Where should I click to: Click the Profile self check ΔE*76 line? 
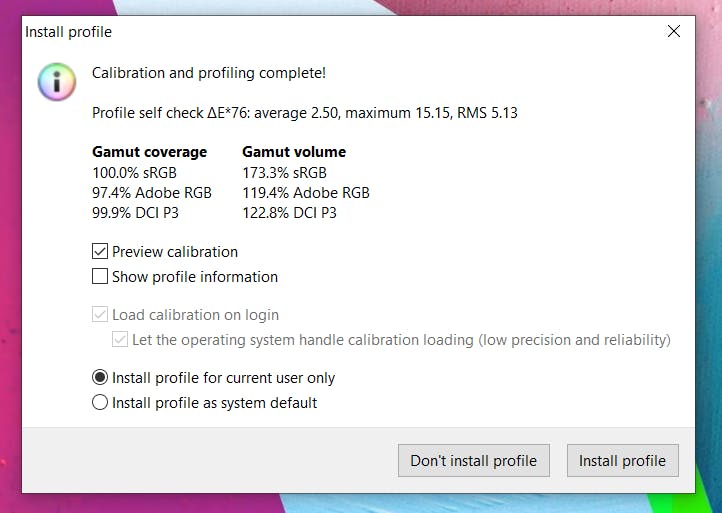tap(304, 113)
